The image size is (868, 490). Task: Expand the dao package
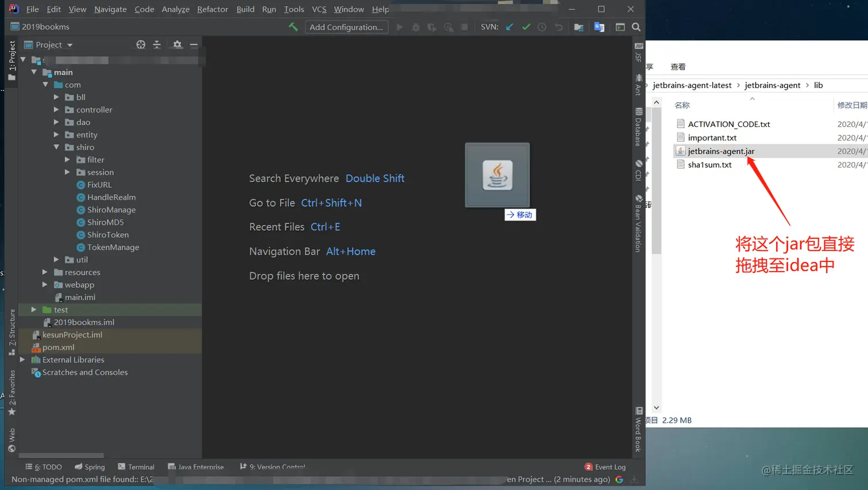pyautogui.click(x=56, y=122)
